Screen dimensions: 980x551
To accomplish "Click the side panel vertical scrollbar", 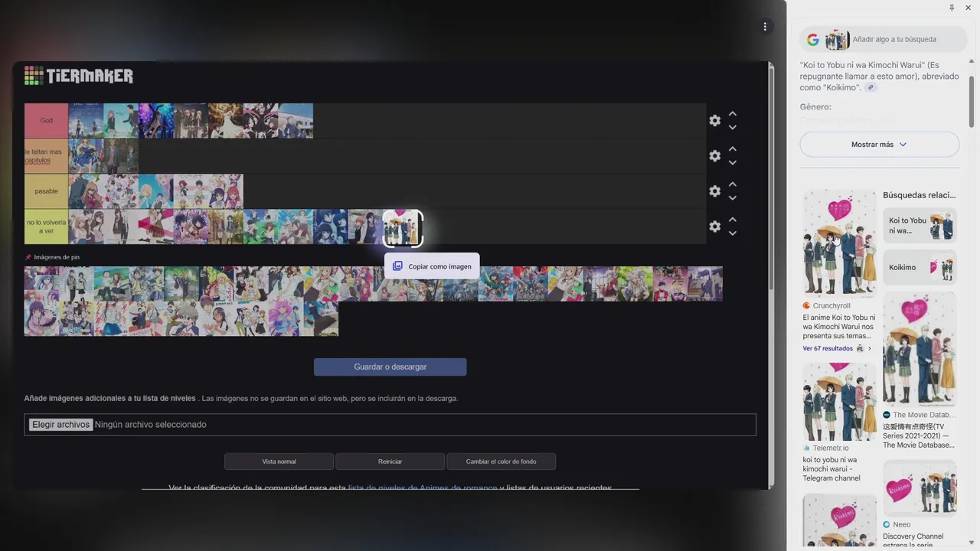I will [971, 102].
